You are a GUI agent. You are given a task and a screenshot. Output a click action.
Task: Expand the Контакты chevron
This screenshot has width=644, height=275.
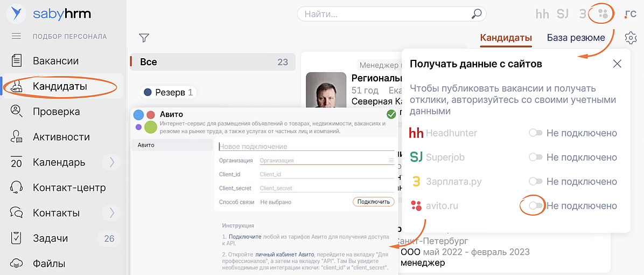pyautogui.click(x=112, y=212)
